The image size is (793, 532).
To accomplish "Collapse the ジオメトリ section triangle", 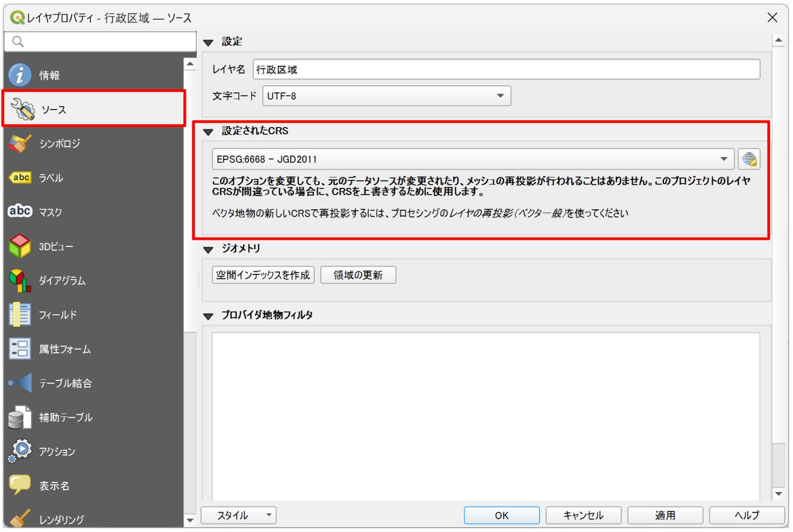I will [x=208, y=250].
